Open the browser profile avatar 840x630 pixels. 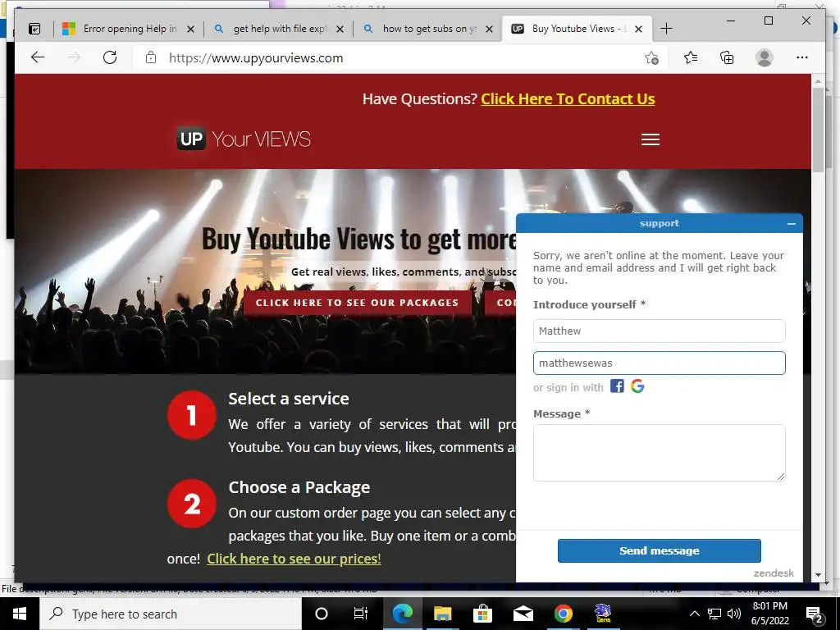point(765,57)
